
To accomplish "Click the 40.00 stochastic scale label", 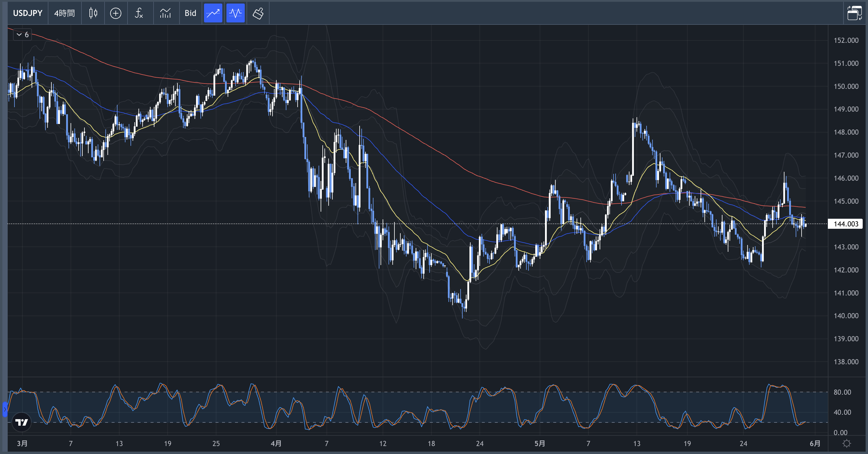I will (842, 412).
